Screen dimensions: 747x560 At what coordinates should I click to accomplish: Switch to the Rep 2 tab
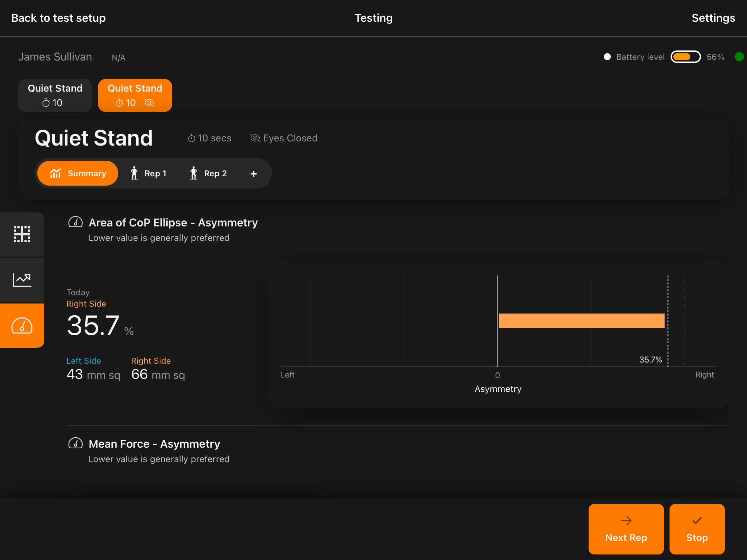(209, 173)
